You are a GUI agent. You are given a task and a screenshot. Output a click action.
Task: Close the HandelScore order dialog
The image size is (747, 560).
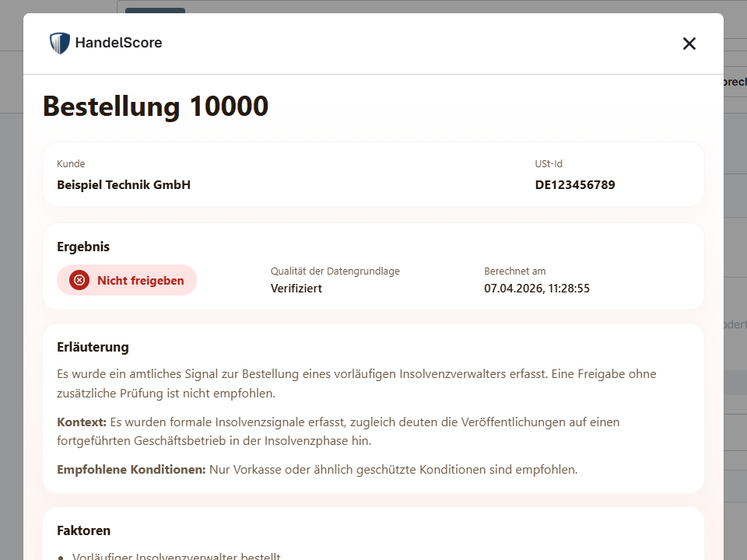coord(689,44)
